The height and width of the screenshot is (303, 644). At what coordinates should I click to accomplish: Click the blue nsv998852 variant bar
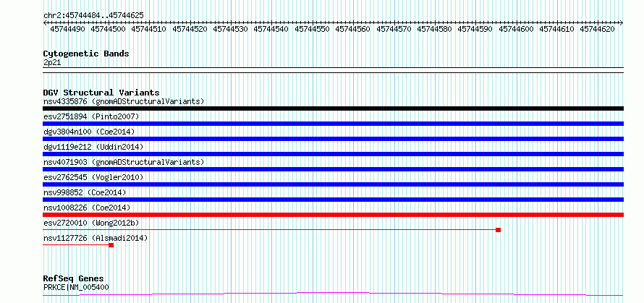[333, 200]
